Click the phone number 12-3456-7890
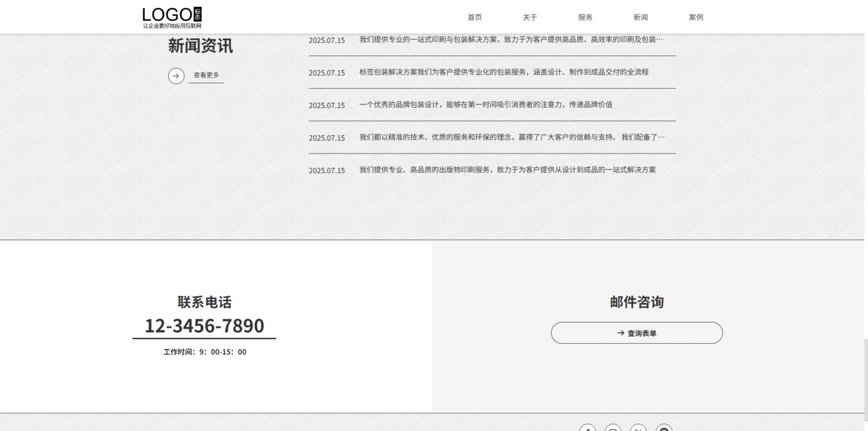Screen dimensions: 868x431 click(205, 326)
